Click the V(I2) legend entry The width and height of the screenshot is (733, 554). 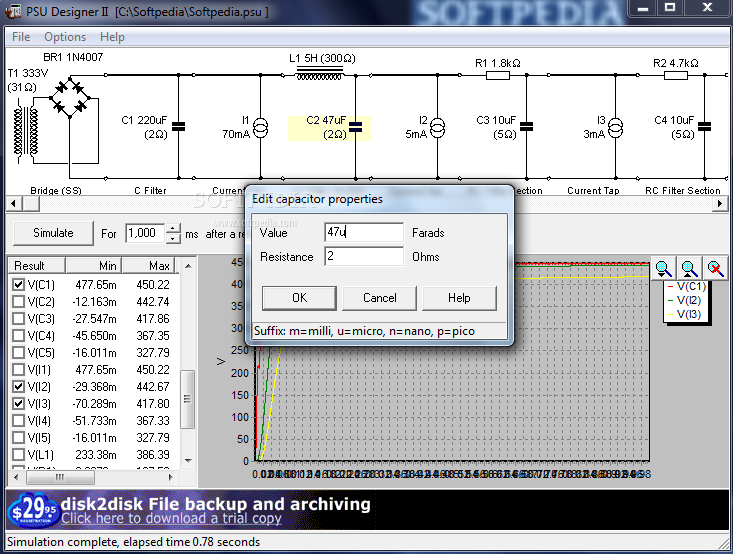point(685,301)
